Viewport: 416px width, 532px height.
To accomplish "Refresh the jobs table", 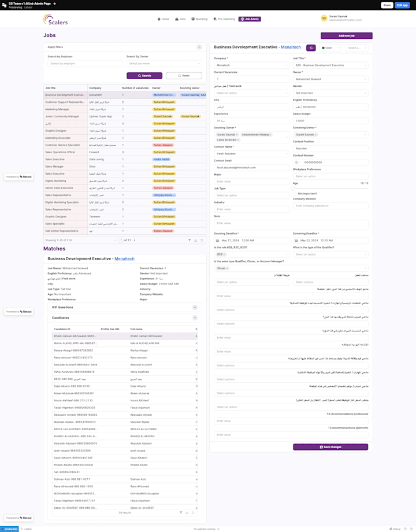I will pyautogui.click(x=202, y=240).
